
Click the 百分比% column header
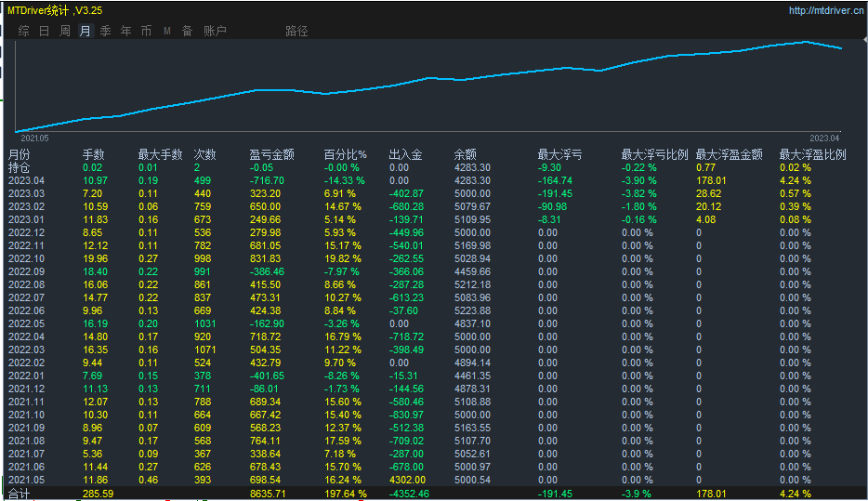(346, 154)
